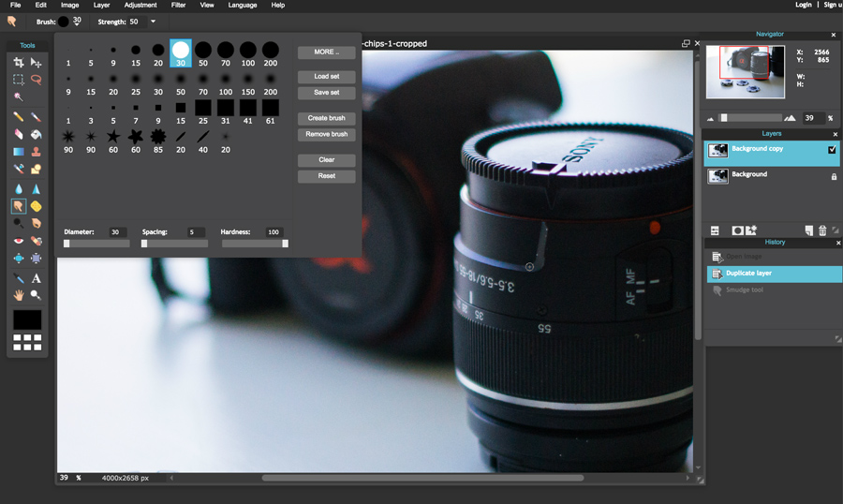This screenshot has height=504, width=843.
Task: Open the Strength dropdown arrow
Action: click(154, 22)
